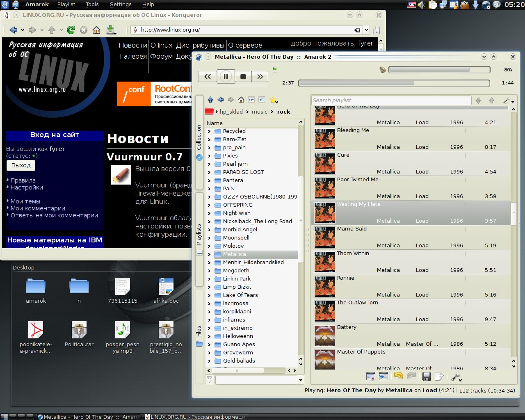Open the Форум link in Konqueror

(x=161, y=56)
